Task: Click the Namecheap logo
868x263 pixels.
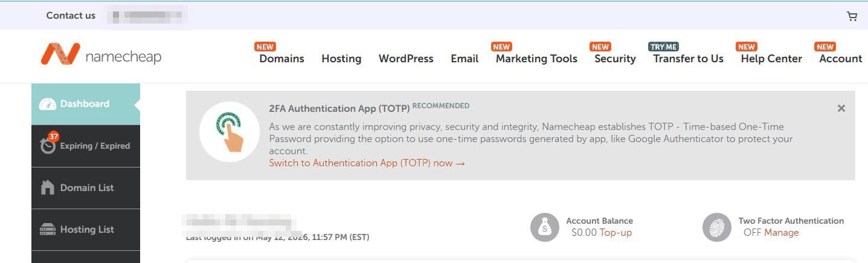Action: [101, 55]
